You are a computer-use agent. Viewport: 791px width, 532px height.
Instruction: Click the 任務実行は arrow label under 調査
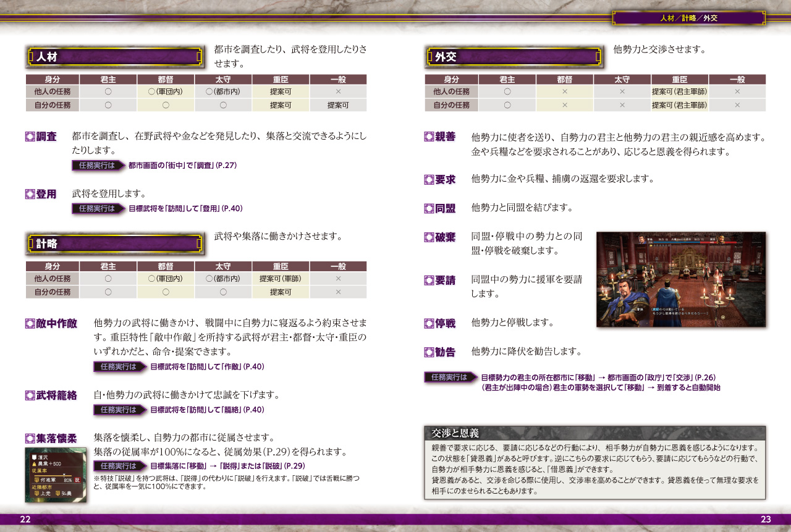point(98,166)
